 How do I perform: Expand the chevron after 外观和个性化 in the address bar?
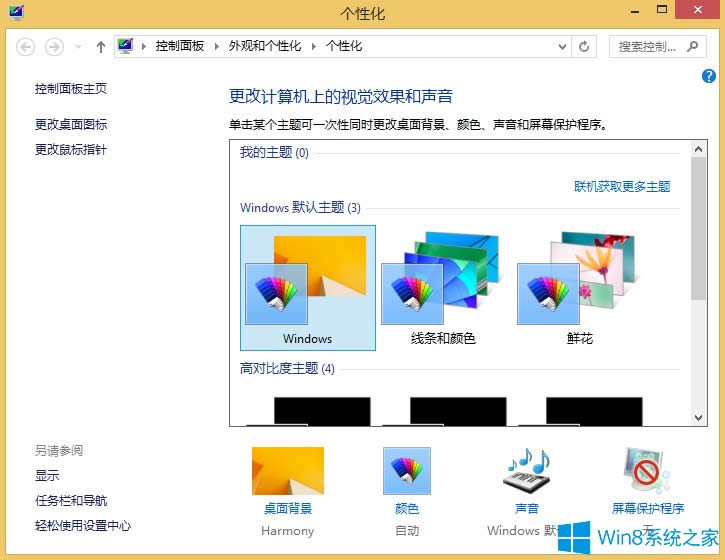pyautogui.click(x=314, y=46)
